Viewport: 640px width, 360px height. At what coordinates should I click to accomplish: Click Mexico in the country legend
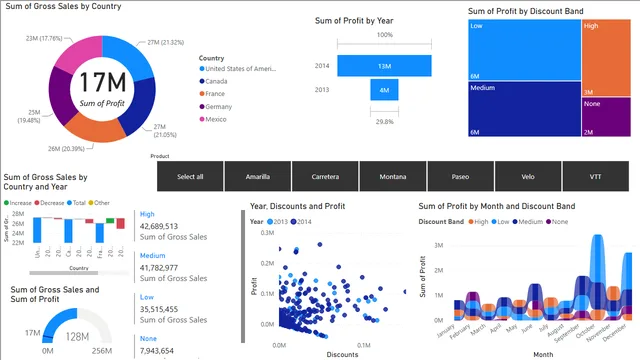click(213, 119)
